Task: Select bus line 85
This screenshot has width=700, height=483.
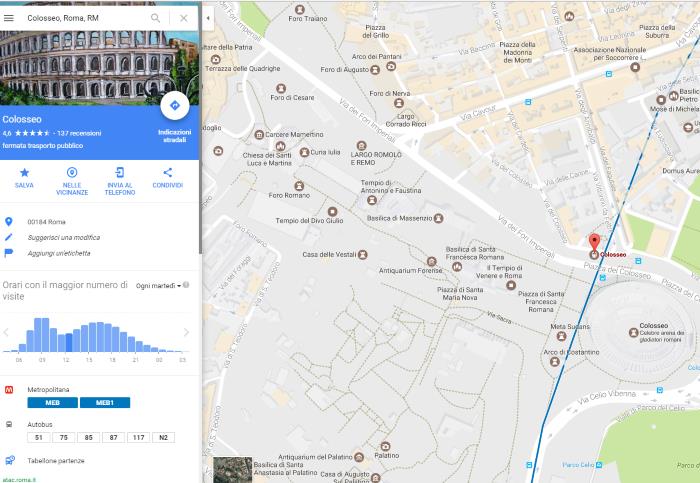Action: click(88, 437)
